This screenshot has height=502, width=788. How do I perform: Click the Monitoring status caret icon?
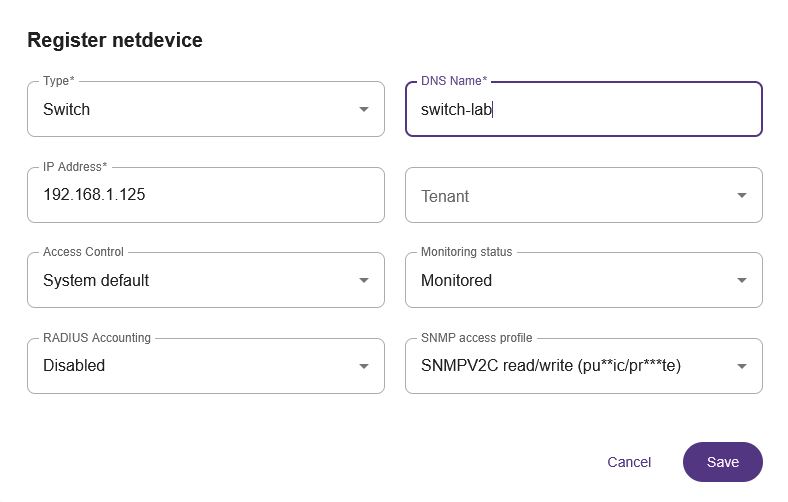coord(742,281)
